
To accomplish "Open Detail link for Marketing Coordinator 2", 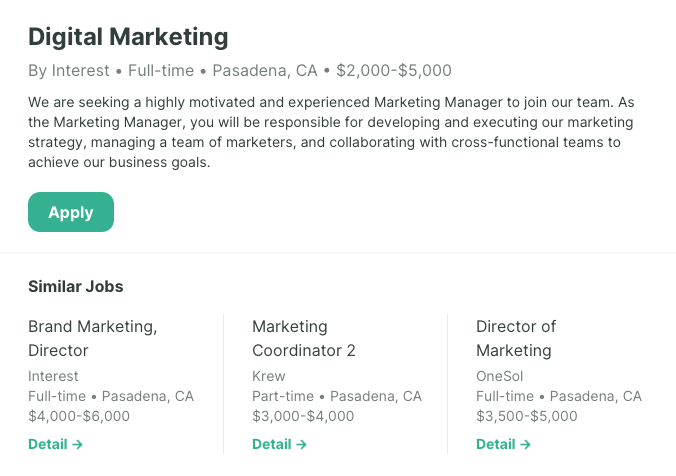I will point(279,444).
